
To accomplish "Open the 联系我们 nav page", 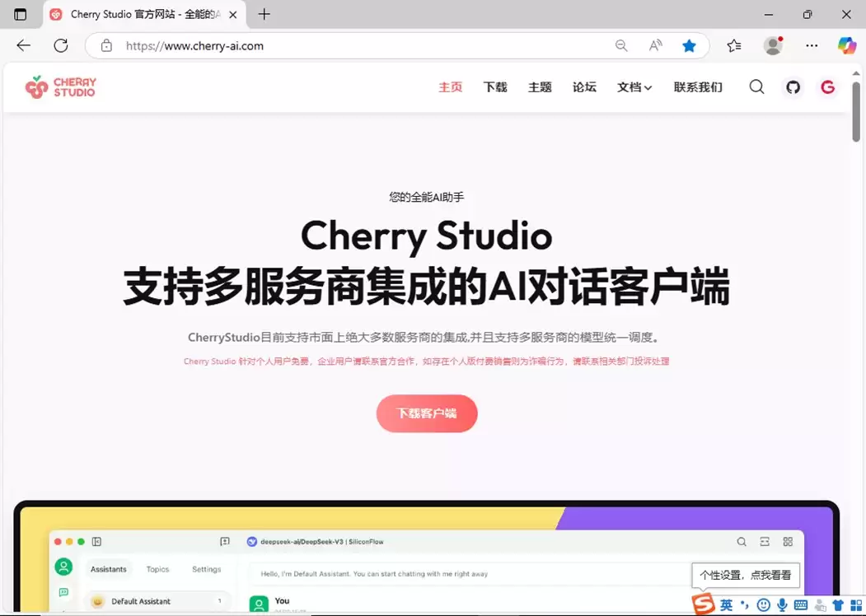I will coord(698,87).
